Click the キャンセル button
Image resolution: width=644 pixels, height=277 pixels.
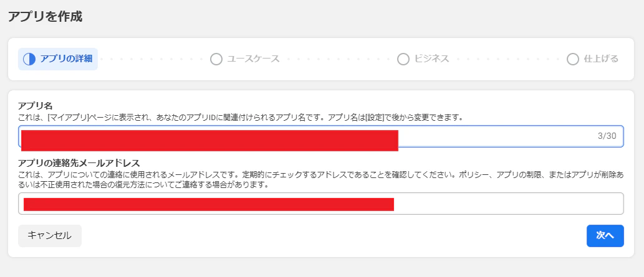50,235
